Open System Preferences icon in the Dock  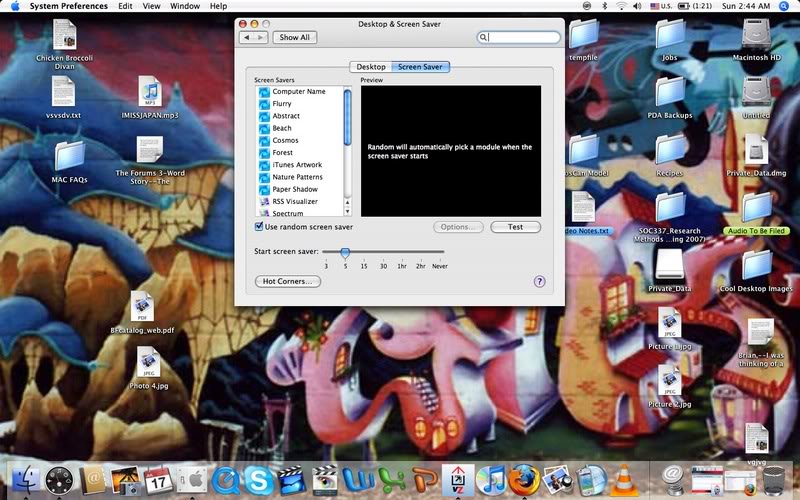pyautogui.click(x=192, y=481)
